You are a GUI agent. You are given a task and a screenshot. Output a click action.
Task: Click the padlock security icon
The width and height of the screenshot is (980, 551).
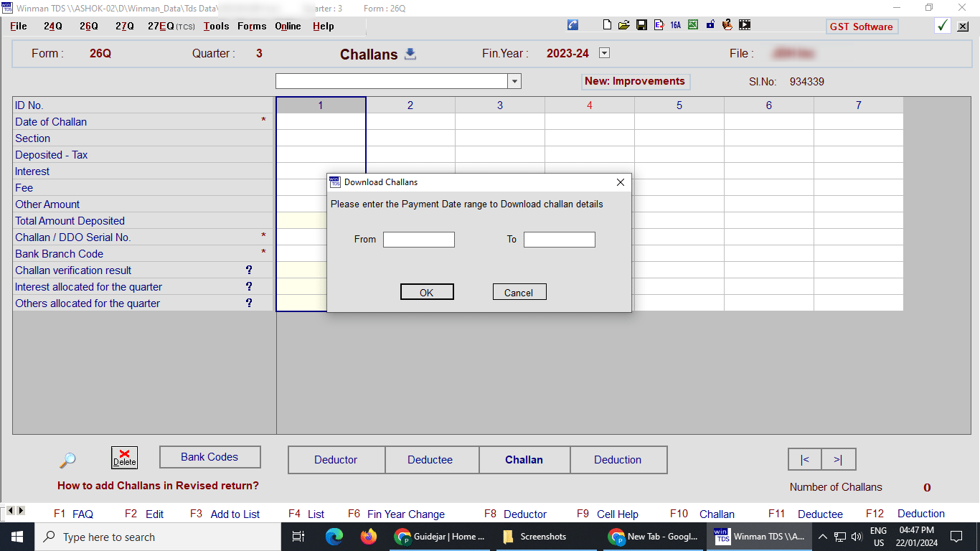tap(710, 24)
